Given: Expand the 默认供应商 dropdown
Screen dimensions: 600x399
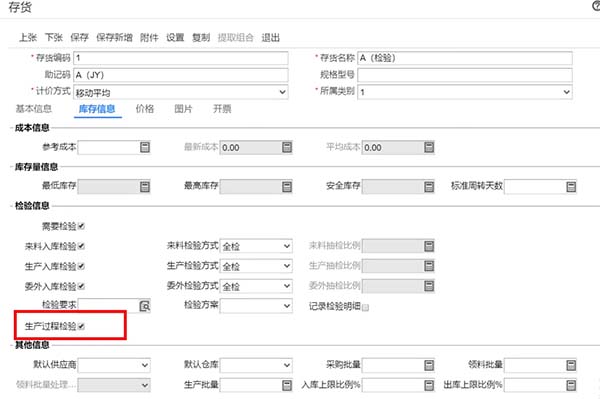Looking at the screenshot, I should tap(114, 365).
